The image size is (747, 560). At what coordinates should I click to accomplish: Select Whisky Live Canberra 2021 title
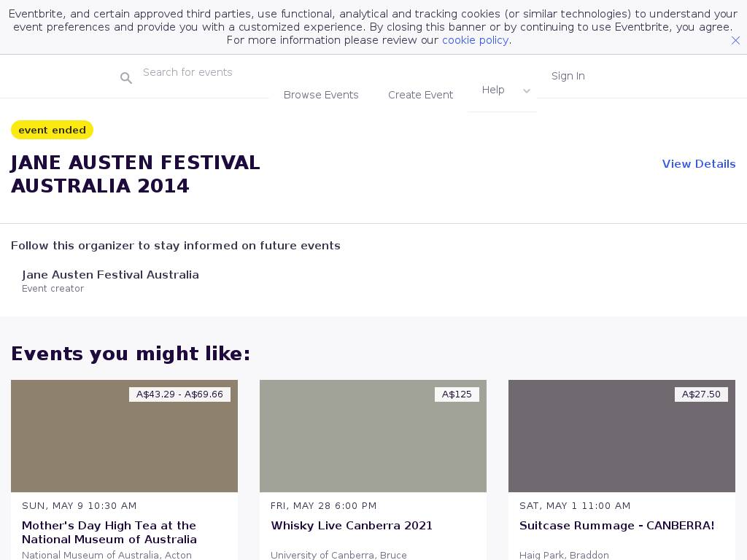click(352, 526)
